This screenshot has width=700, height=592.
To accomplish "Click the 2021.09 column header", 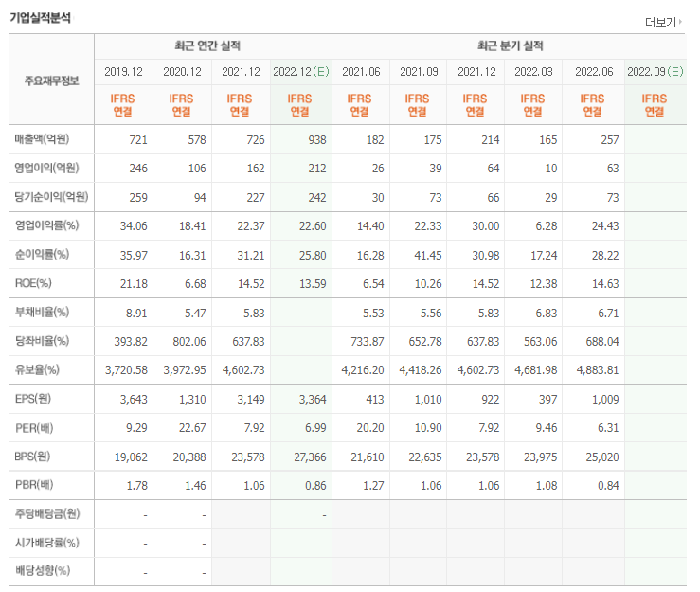I will pos(420,72).
